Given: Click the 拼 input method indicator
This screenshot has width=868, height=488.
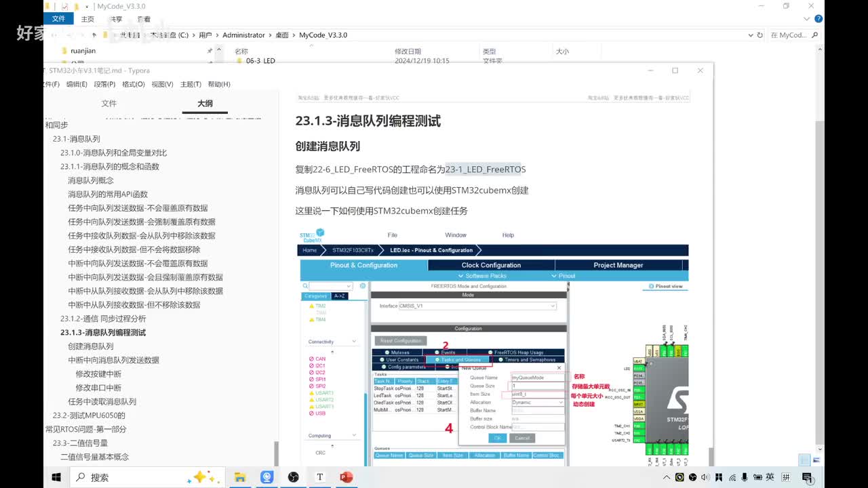Looking at the screenshot, I should click(785, 477).
